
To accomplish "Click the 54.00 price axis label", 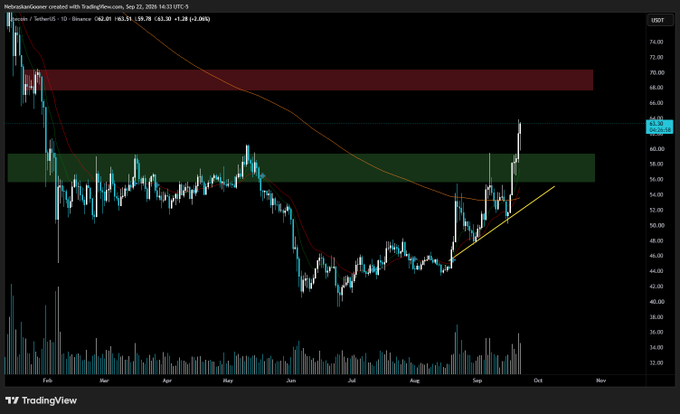I will (656, 195).
